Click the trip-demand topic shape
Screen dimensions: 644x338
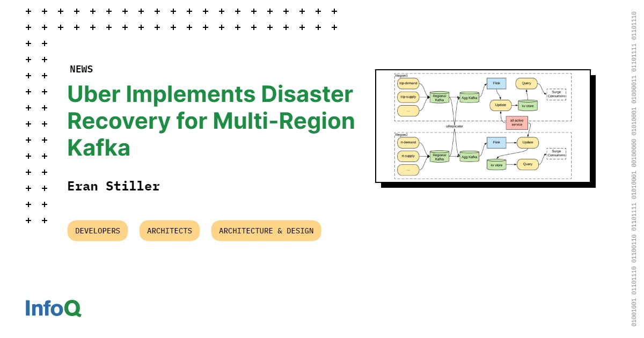tap(408, 83)
